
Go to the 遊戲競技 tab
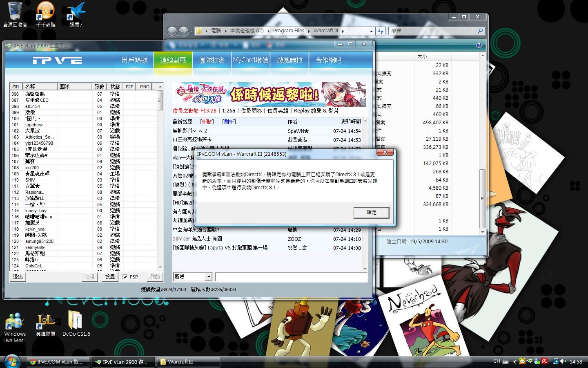[x=290, y=61]
